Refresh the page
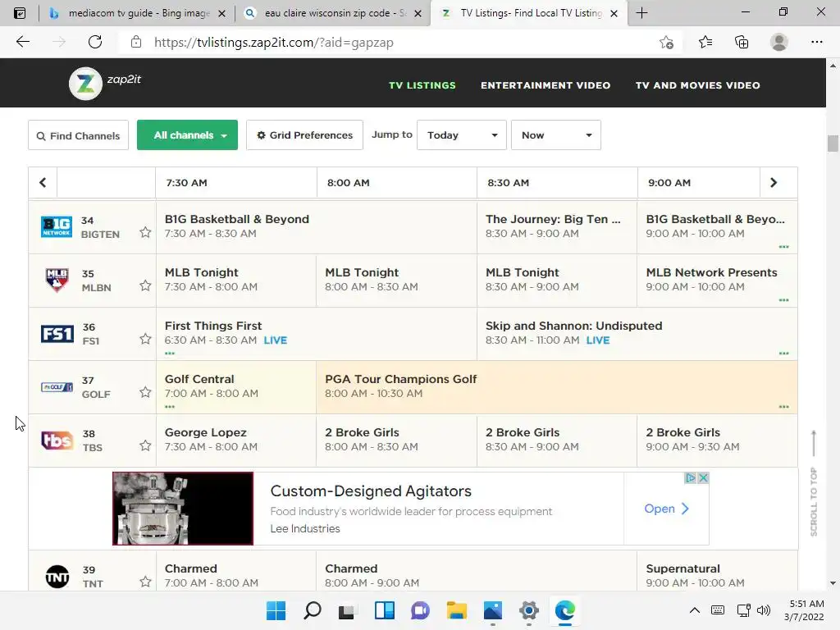Viewport: 840px width, 630px height. [95, 42]
